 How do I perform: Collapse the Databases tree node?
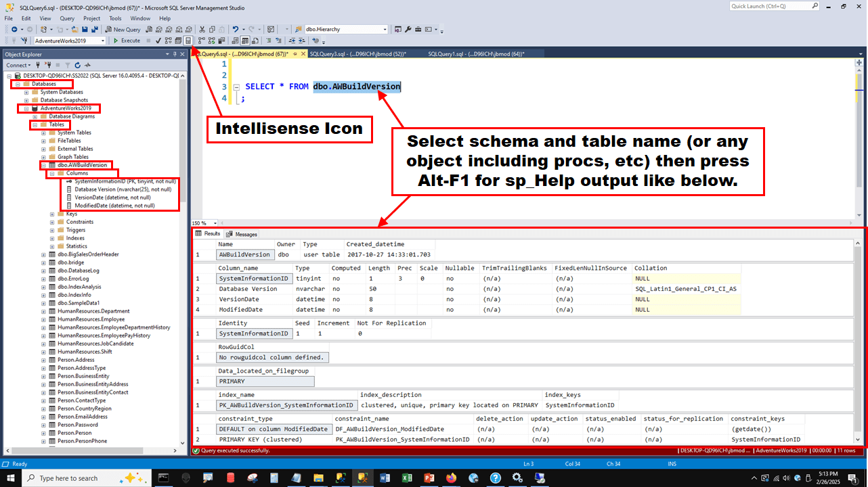point(18,84)
